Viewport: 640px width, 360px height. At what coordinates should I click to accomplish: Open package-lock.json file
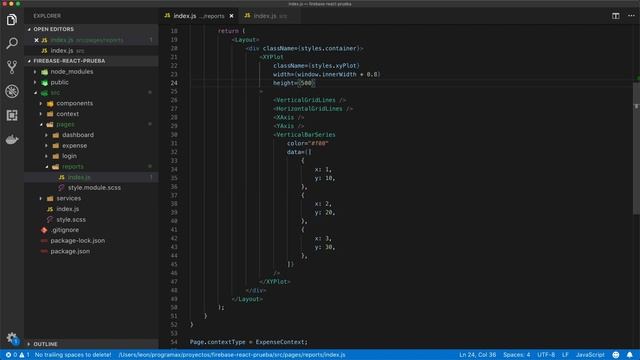[91, 241]
